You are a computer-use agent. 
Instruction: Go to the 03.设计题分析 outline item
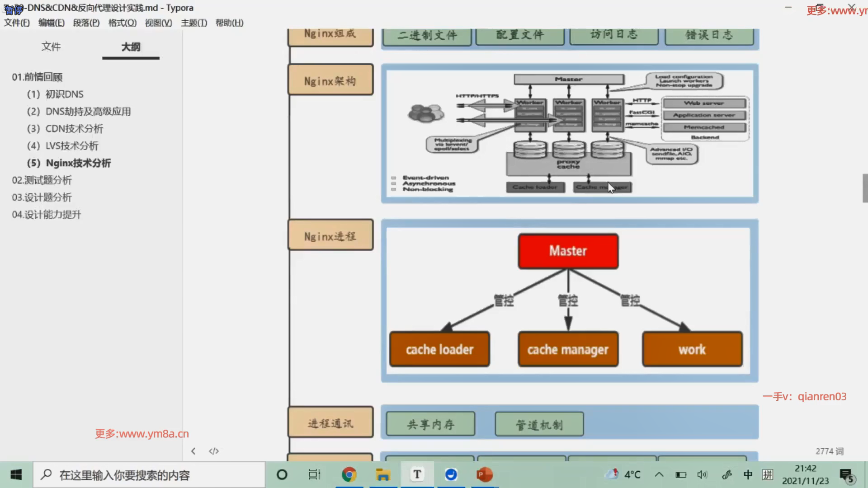pos(42,197)
